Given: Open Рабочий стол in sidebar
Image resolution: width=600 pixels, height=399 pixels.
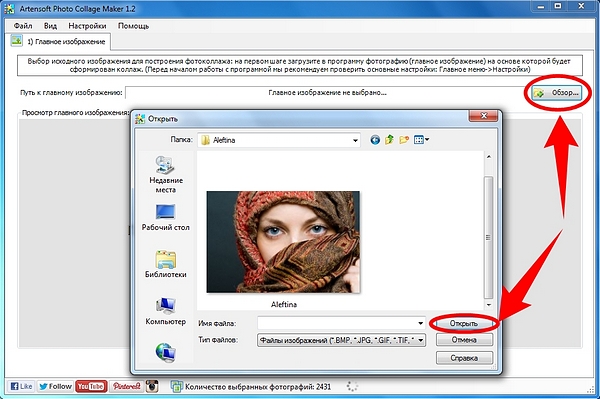Looking at the screenshot, I should [x=166, y=218].
